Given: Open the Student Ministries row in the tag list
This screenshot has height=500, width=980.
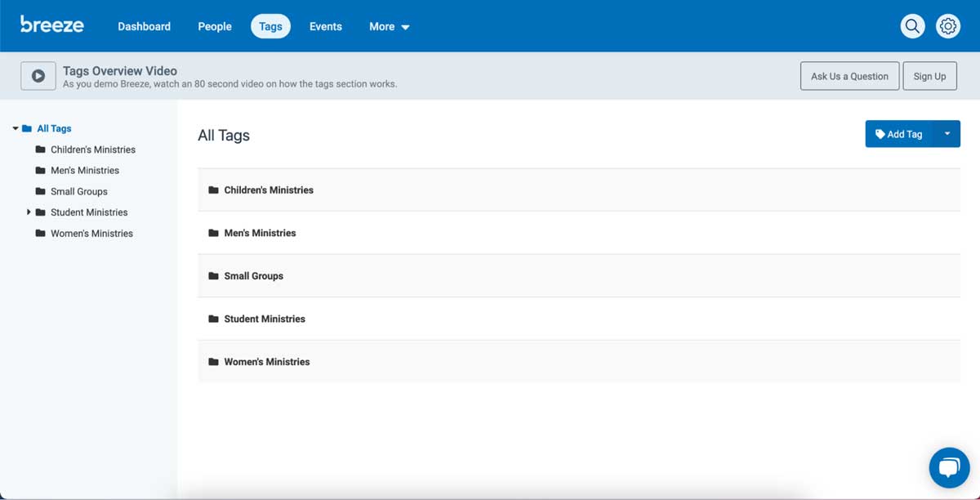Looking at the screenshot, I should [264, 319].
